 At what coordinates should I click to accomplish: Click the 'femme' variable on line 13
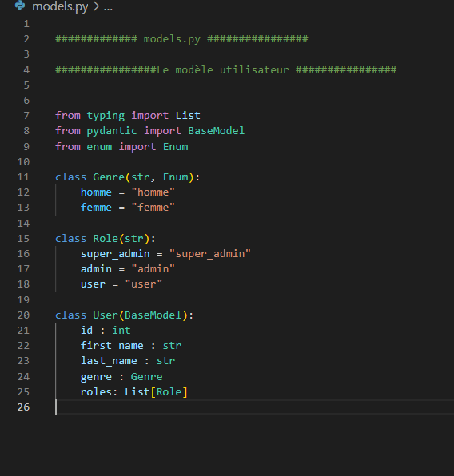96,208
